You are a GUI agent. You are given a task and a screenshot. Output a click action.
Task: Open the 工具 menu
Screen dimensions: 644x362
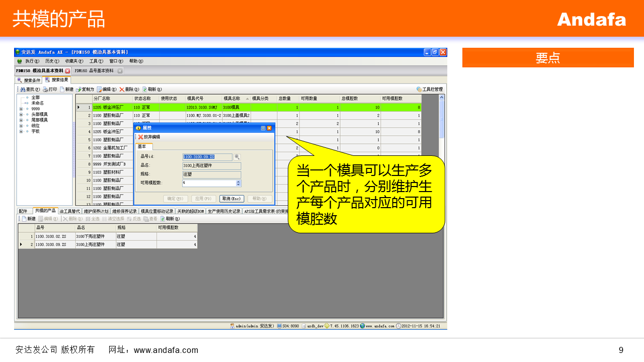pos(96,61)
